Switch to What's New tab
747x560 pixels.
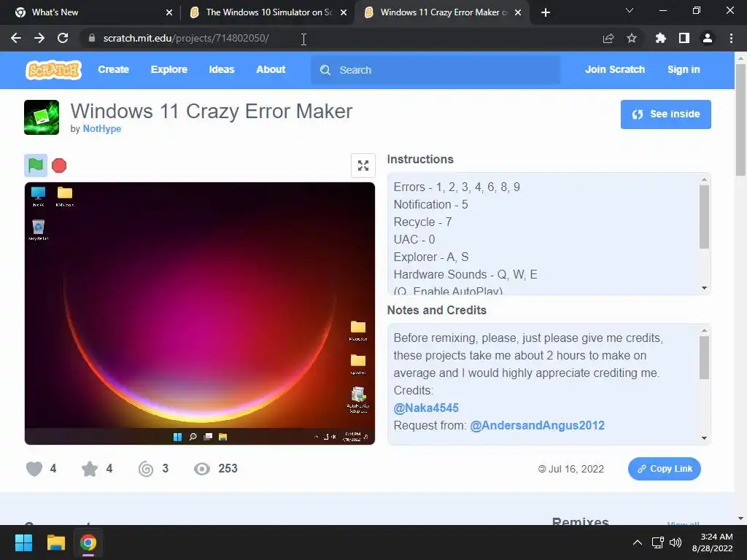pyautogui.click(x=90, y=12)
